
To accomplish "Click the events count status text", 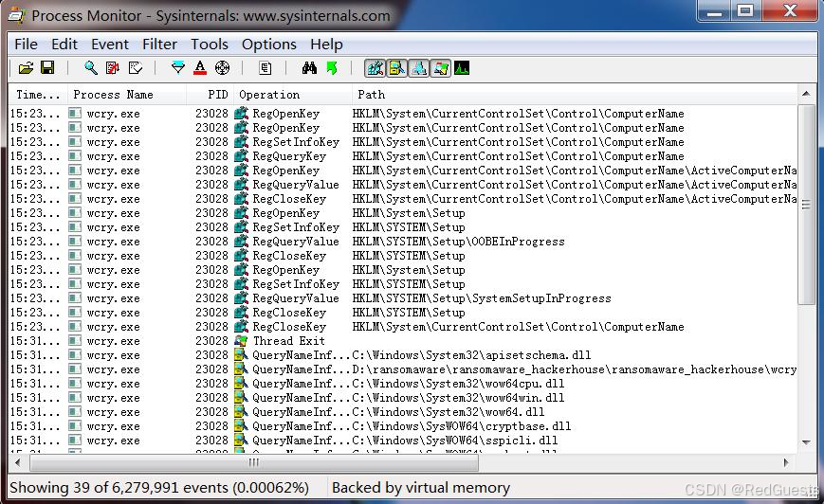I will tap(159, 488).
